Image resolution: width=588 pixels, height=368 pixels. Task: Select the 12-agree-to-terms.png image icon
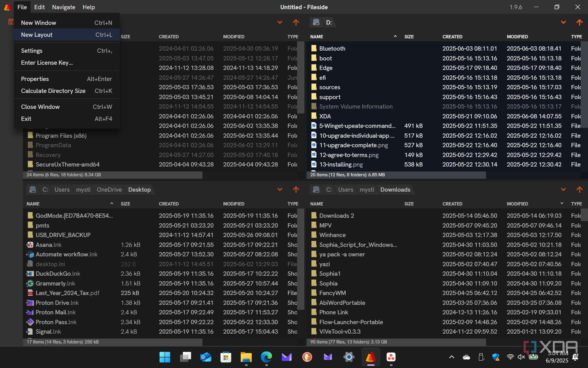click(314, 155)
